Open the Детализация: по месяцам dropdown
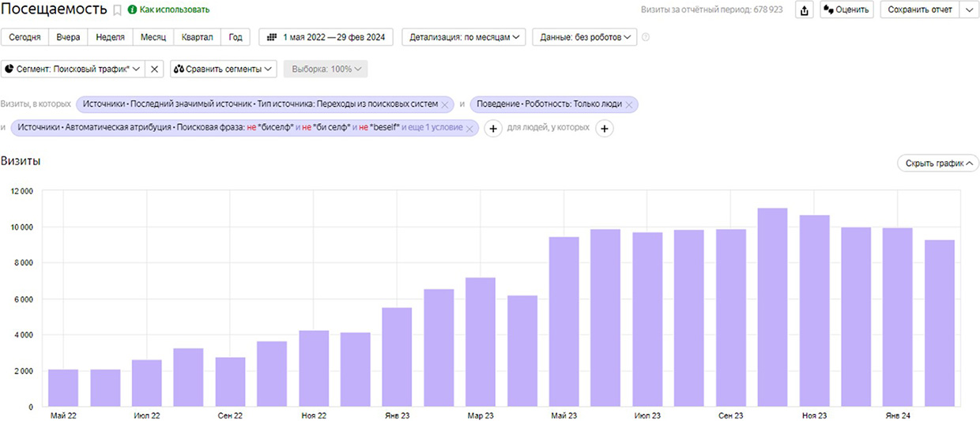This screenshot has width=980, height=421. (463, 37)
